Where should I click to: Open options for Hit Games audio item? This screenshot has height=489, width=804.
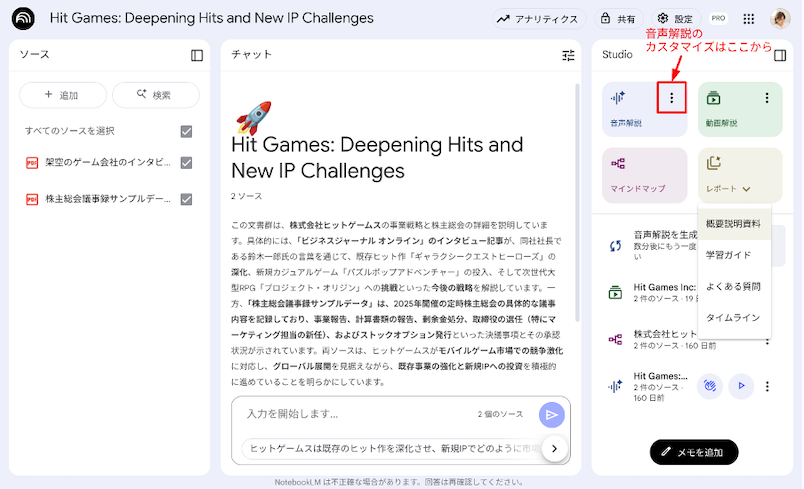pos(768,386)
